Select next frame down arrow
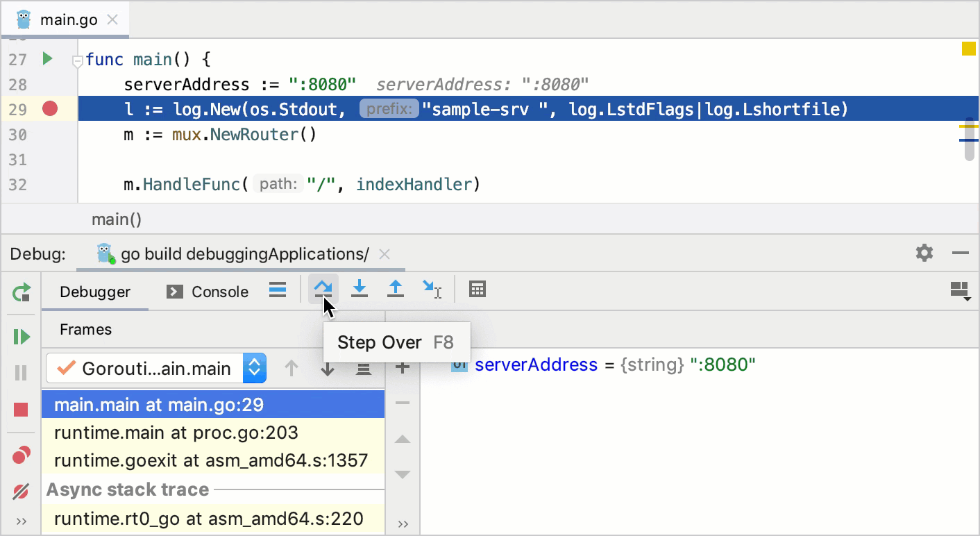The image size is (980, 536). click(x=328, y=369)
